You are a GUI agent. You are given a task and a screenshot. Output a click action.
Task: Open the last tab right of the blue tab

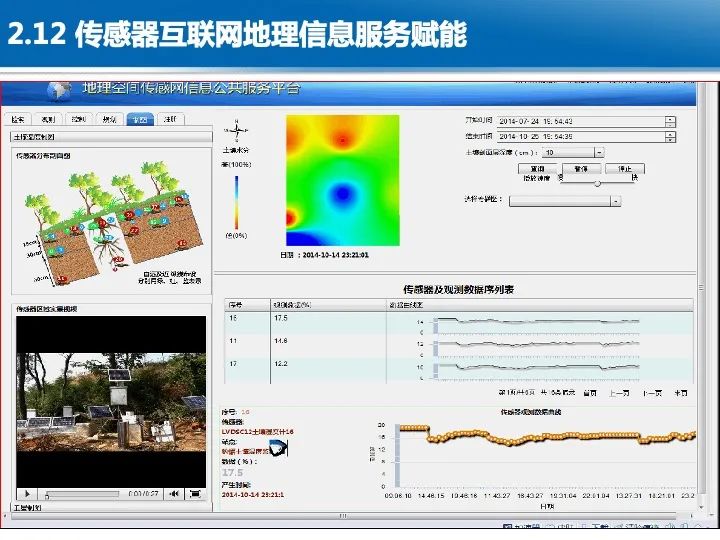[x=170, y=119]
